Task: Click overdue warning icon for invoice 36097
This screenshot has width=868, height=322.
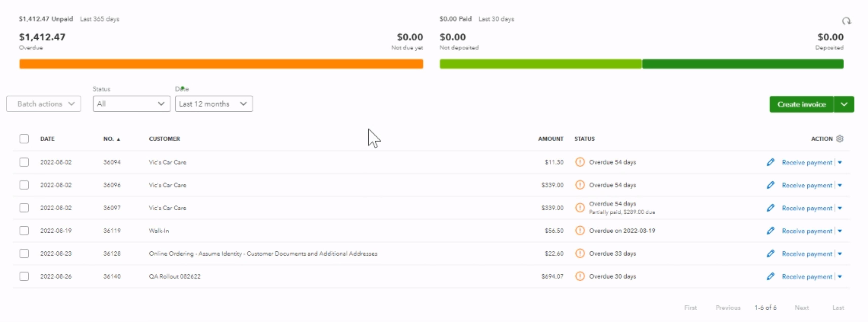Action: tap(580, 208)
